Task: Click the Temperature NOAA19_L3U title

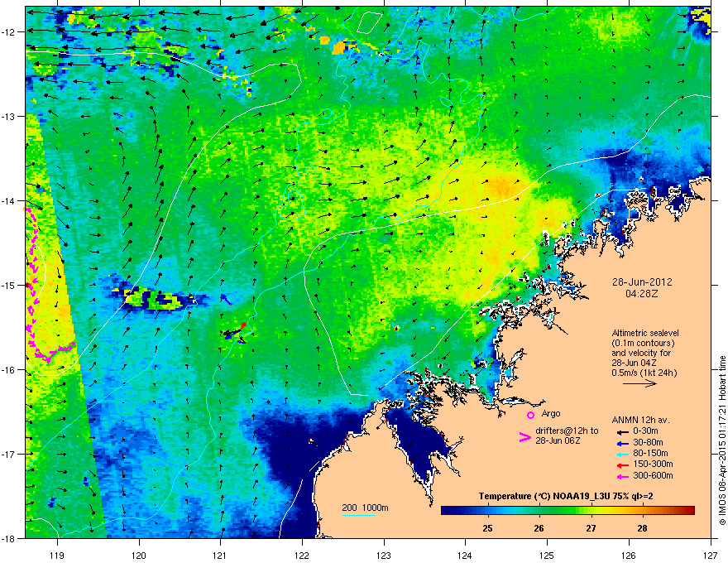Action: coord(566,496)
